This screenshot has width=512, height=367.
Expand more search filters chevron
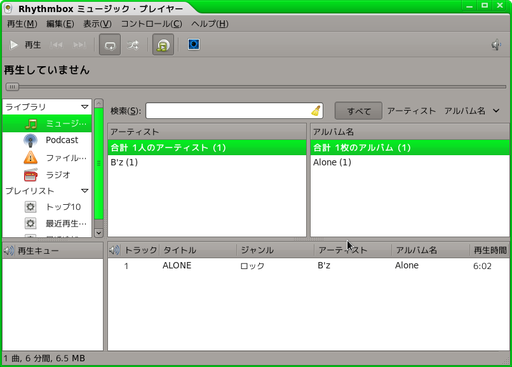(x=496, y=111)
